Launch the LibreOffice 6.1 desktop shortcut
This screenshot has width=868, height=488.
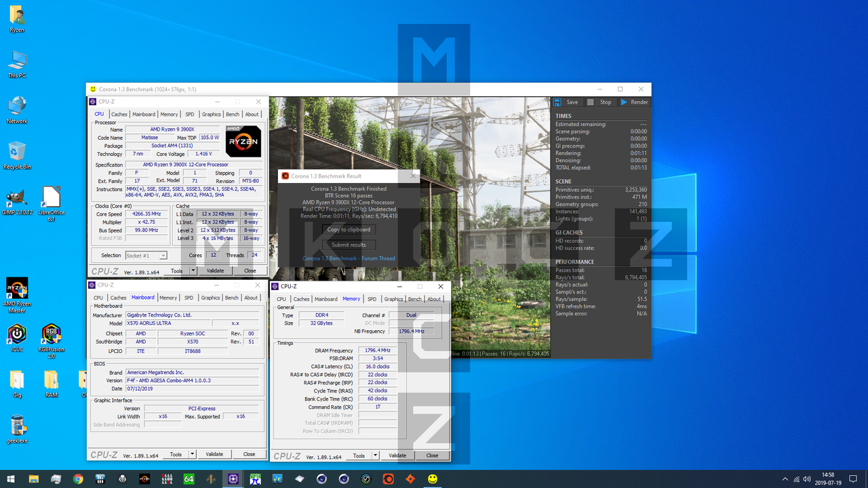(x=51, y=204)
